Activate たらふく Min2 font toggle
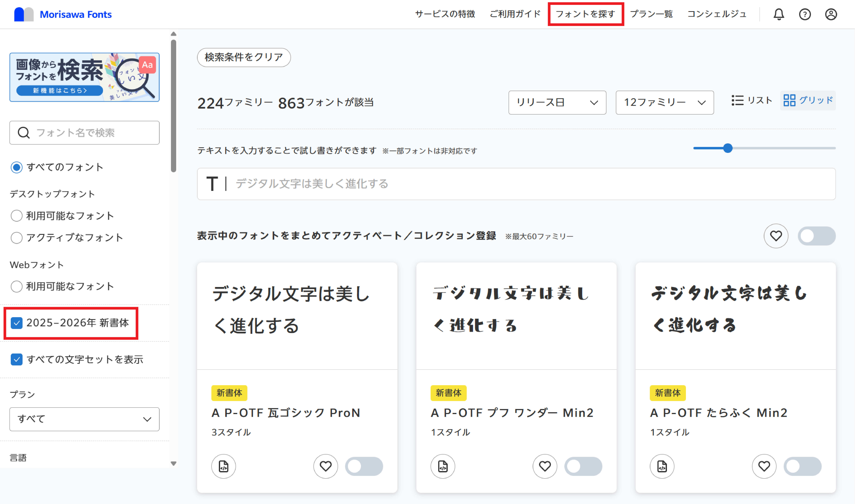This screenshot has height=504, width=855. 803,466
